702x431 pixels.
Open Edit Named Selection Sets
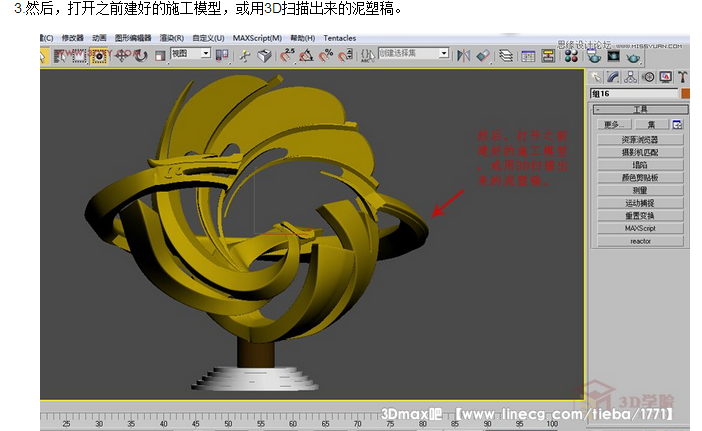click(x=368, y=56)
